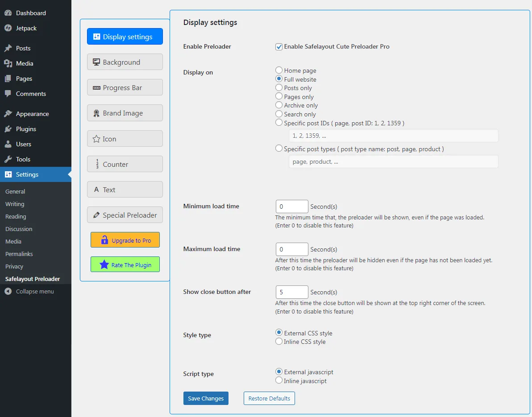Screen dimensions: 532x417
Task: Switch to the Progress Bar tab
Action: click(x=125, y=87)
